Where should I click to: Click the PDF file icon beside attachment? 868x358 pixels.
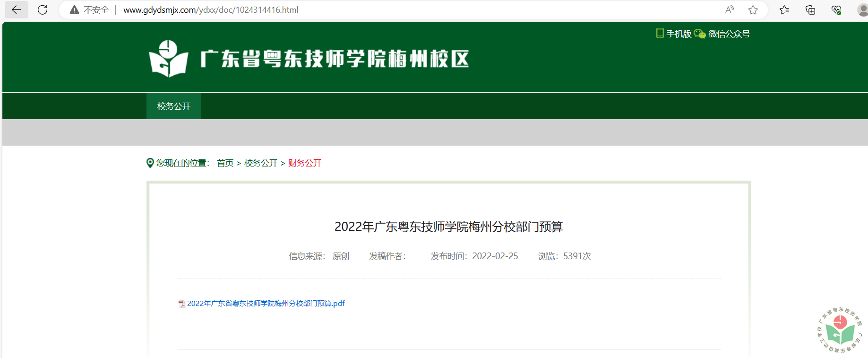point(181,304)
